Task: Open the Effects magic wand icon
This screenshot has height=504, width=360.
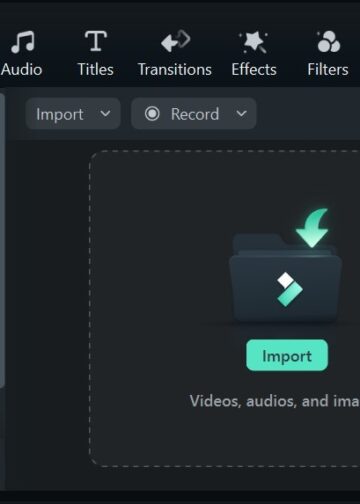Action: 254,42
